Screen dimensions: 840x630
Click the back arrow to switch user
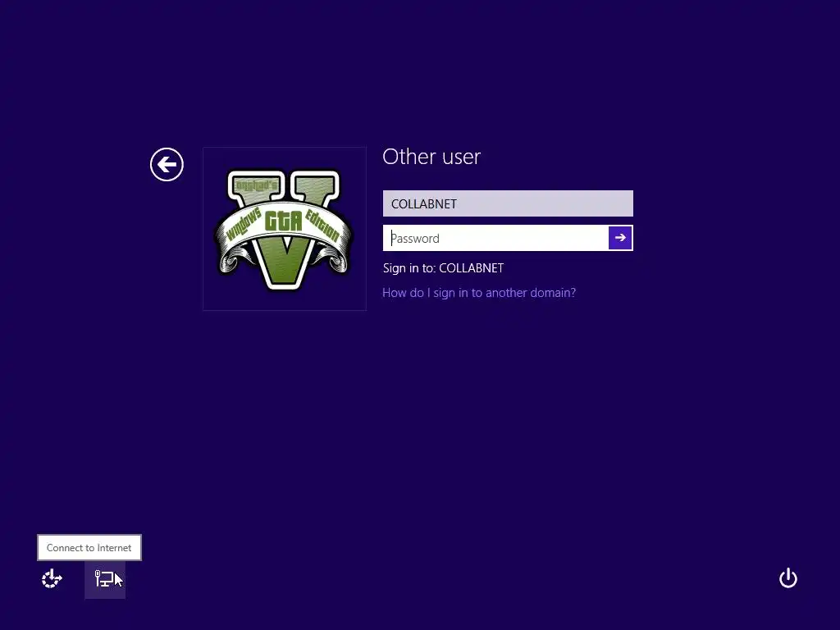(x=167, y=164)
